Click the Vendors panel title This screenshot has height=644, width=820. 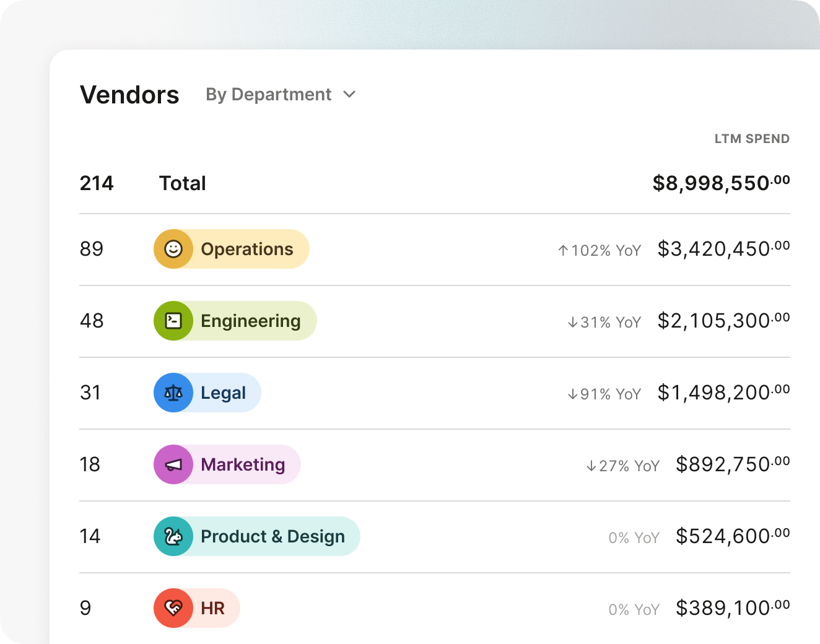(x=129, y=94)
